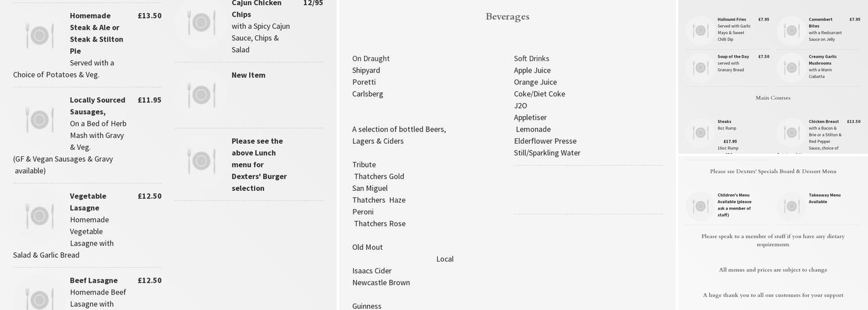Click the Main Courses heading
868x310 pixels.
(773, 98)
